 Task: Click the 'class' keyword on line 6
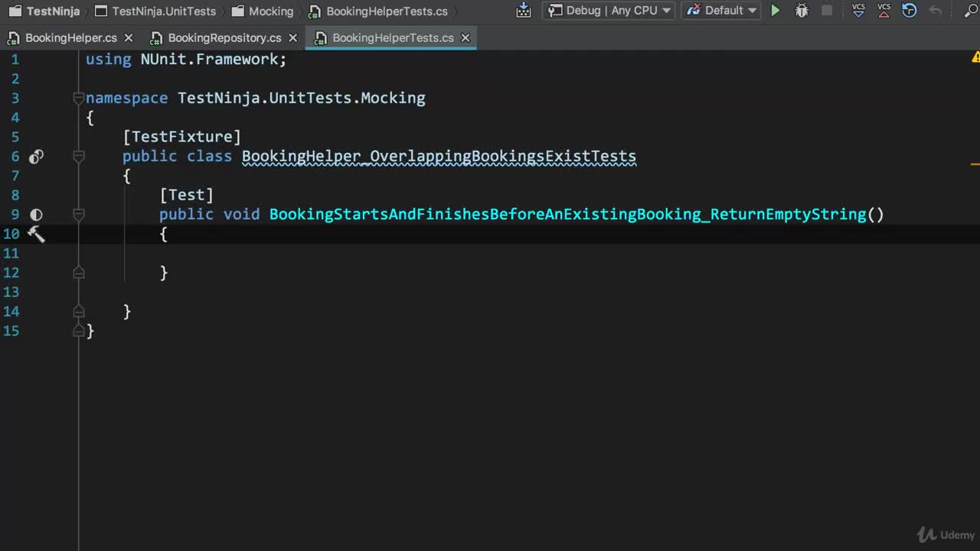pos(209,156)
